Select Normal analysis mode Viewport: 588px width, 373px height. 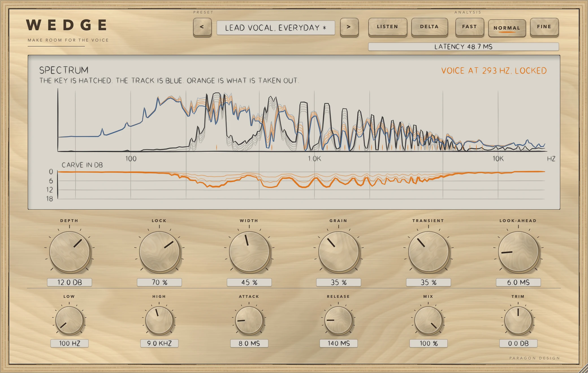pos(507,28)
